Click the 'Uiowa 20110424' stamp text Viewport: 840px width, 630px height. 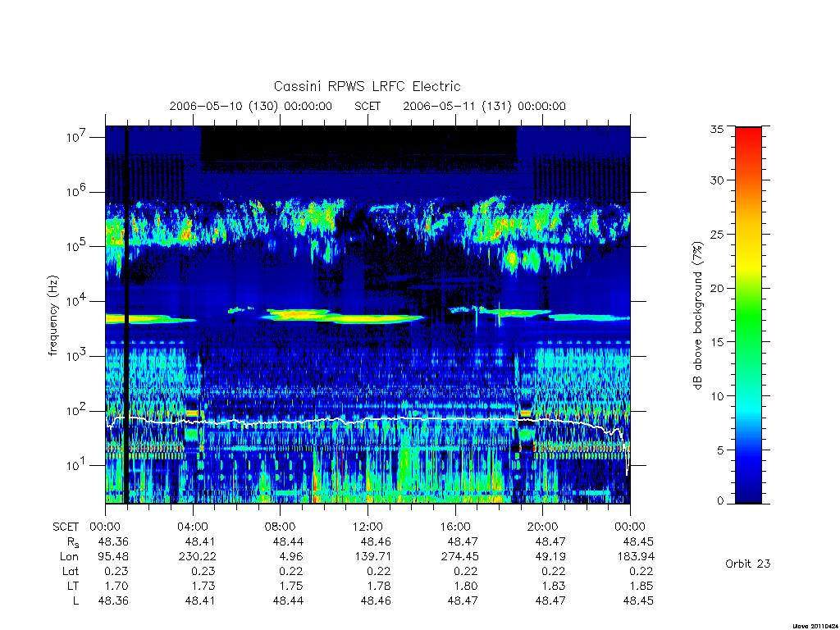(x=815, y=626)
